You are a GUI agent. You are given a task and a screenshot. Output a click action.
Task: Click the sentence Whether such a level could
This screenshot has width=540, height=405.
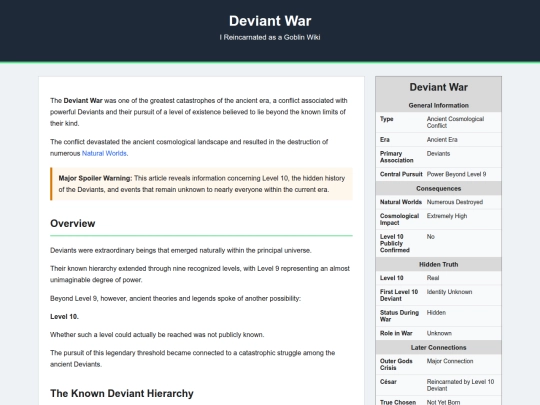[157, 335]
